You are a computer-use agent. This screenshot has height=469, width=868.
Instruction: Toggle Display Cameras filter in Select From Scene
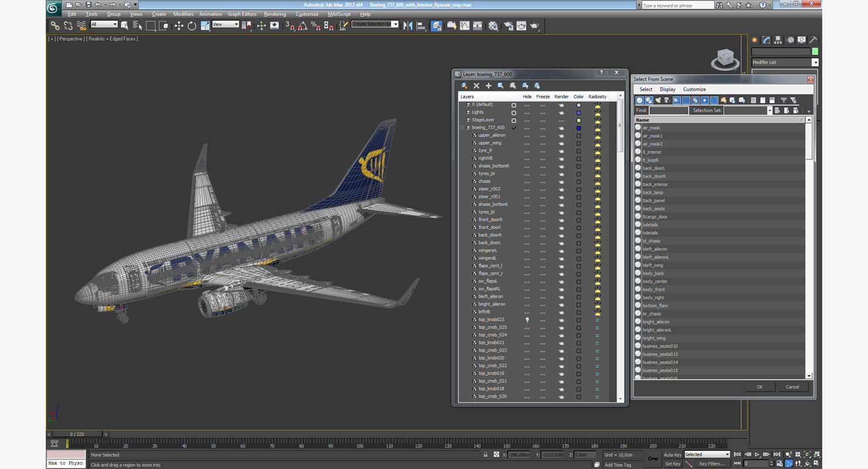point(667,100)
